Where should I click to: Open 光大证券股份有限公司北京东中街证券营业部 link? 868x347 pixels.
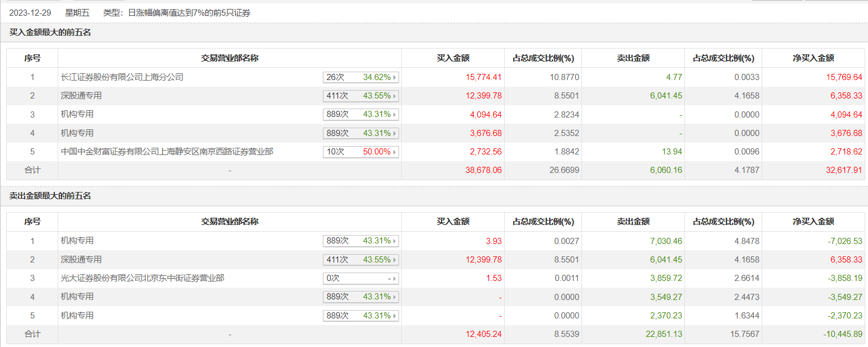pos(142,278)
